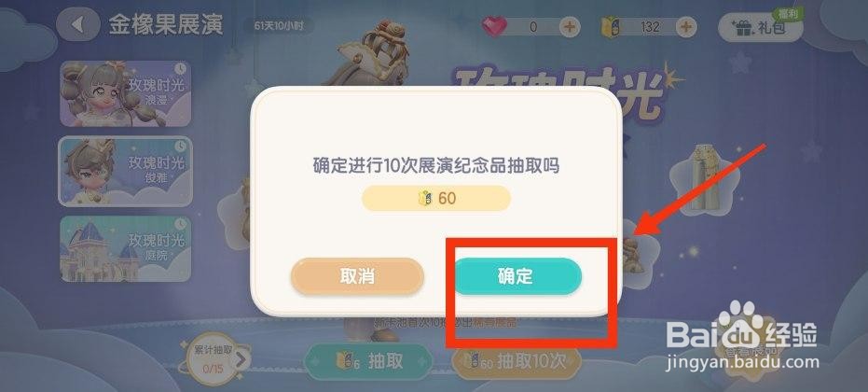868x392 pixels.
Task: Select the 玫瑰时光 俊雅 banner tab
Action: pyautogui.click(x=125, y=172)
